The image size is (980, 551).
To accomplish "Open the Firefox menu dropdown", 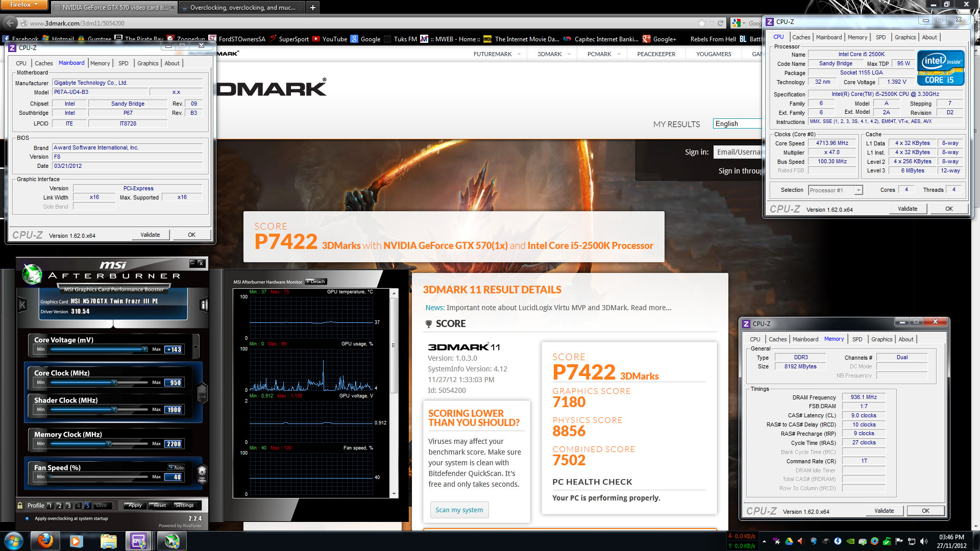I will [24, 5].
